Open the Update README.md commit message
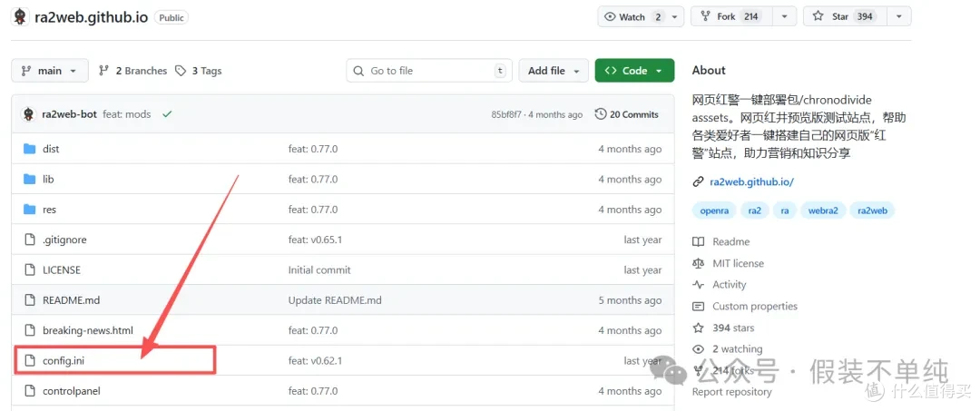 coord(334,300)
